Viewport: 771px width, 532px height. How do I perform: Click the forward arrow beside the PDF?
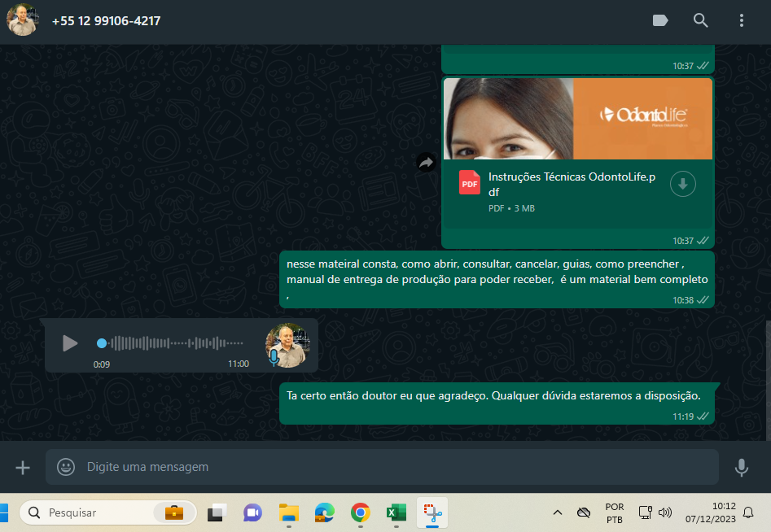click(426, 163)
